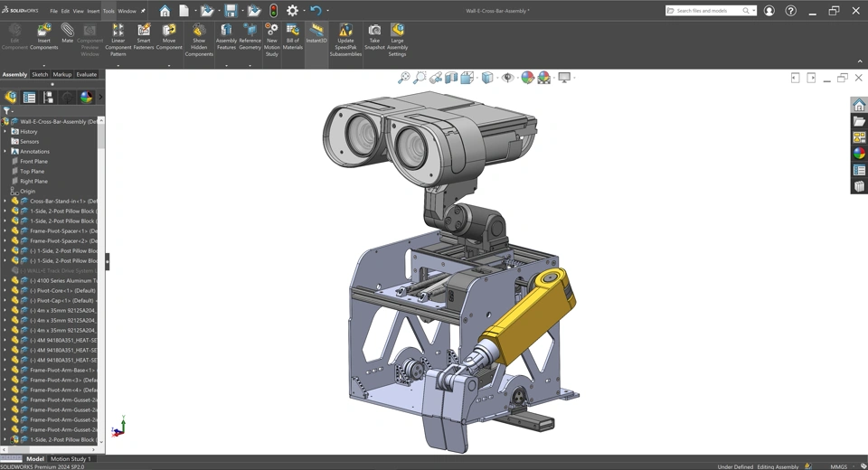Pin the menu bar with pushpin
Viewport: 868px width, 470px height.
(x=144, y=11)
